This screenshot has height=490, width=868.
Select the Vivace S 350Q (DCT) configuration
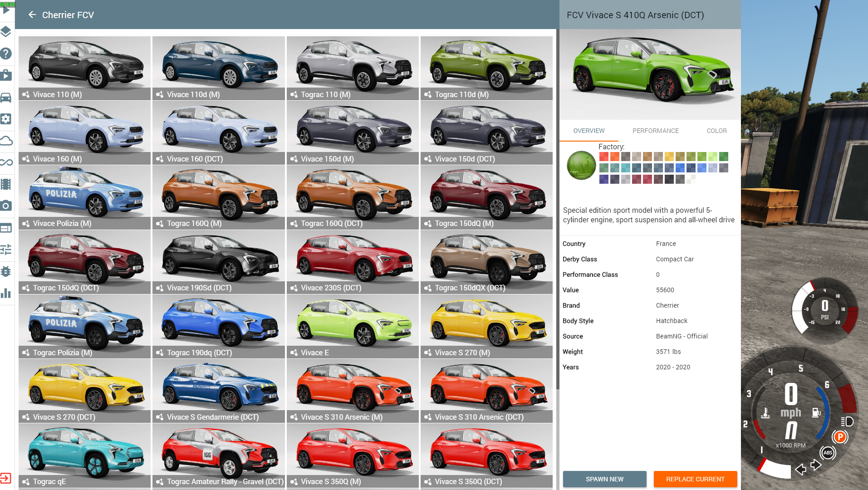pyautogui.click(x=486, y=456)
